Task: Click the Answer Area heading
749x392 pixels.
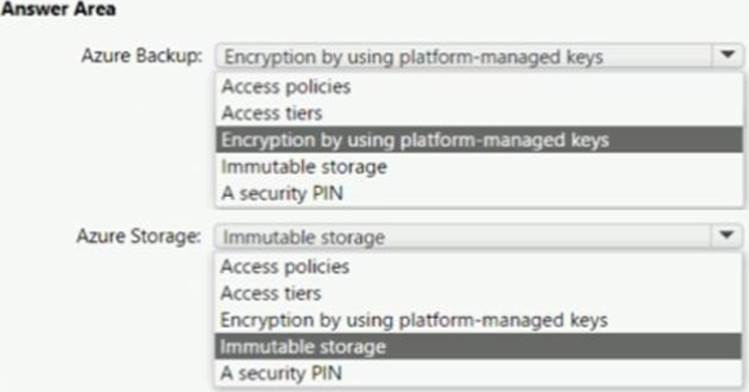Action: (x=58, y=9)
